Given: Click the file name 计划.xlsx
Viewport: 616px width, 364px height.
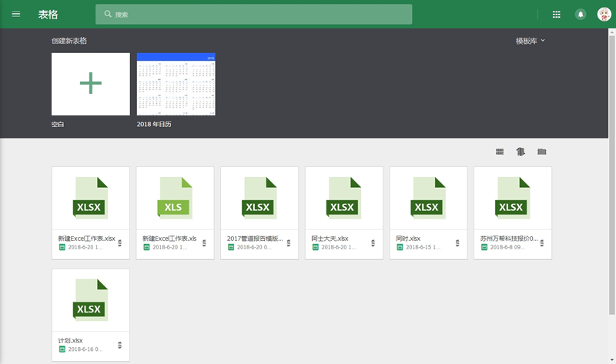Looking at the screenshot, I should 70,340.
